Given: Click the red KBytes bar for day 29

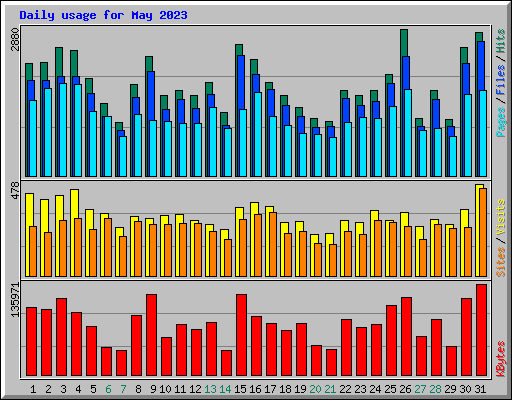Looking at the screenshot, I should pos(451,361).
